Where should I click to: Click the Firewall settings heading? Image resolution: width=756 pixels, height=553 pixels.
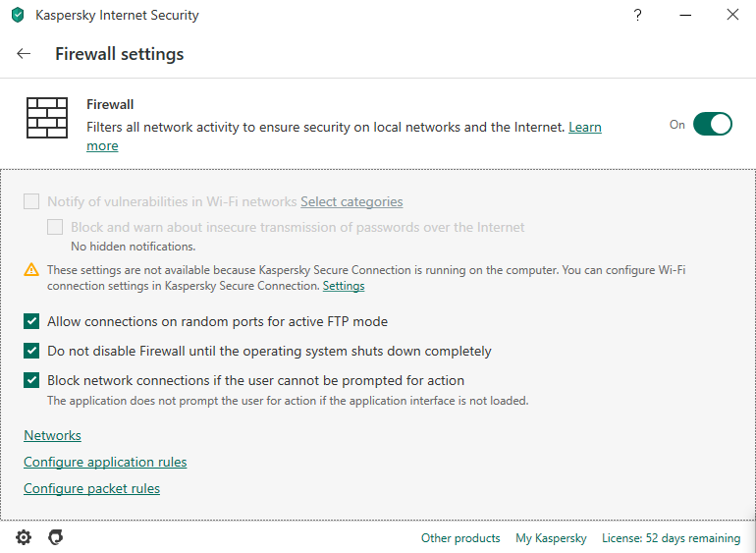tap(119, 54)
